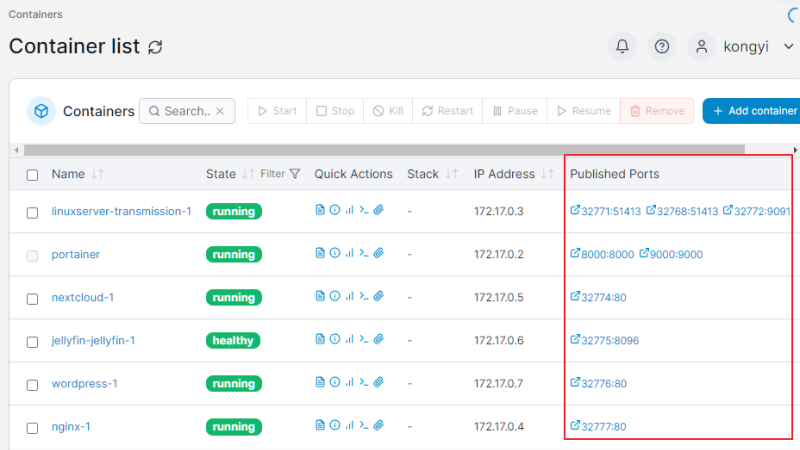Viewport: 800px width, 450px height.
Task: Click the Pause button
Action: [515, 111]
